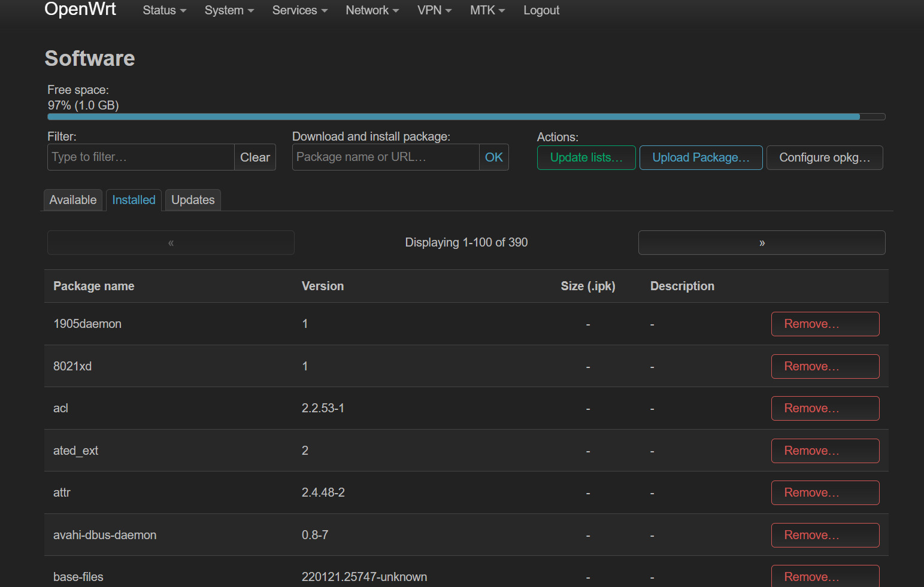Remove the avahi-dbus-daemon package
Image resolution: width=924 pixels, height=587 pixels.
pyautogui.click(x=825, y=535)
